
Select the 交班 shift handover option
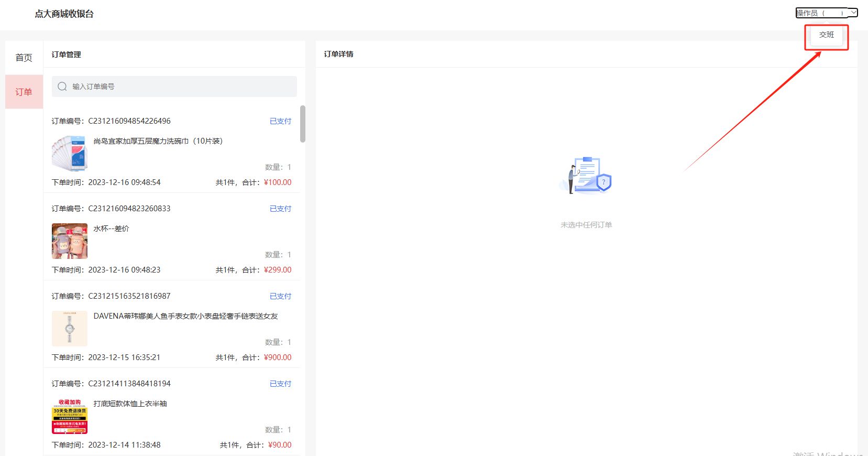coord(826,35)
